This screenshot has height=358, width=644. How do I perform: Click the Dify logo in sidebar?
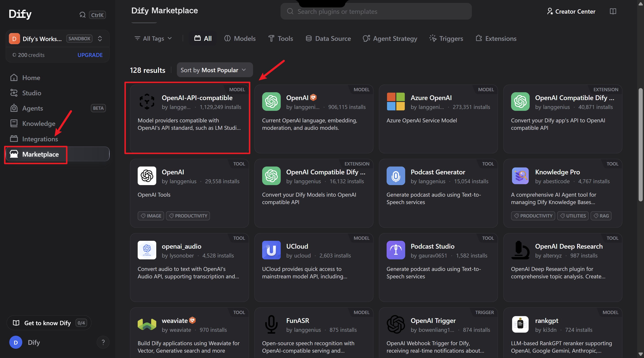[20, 14]
